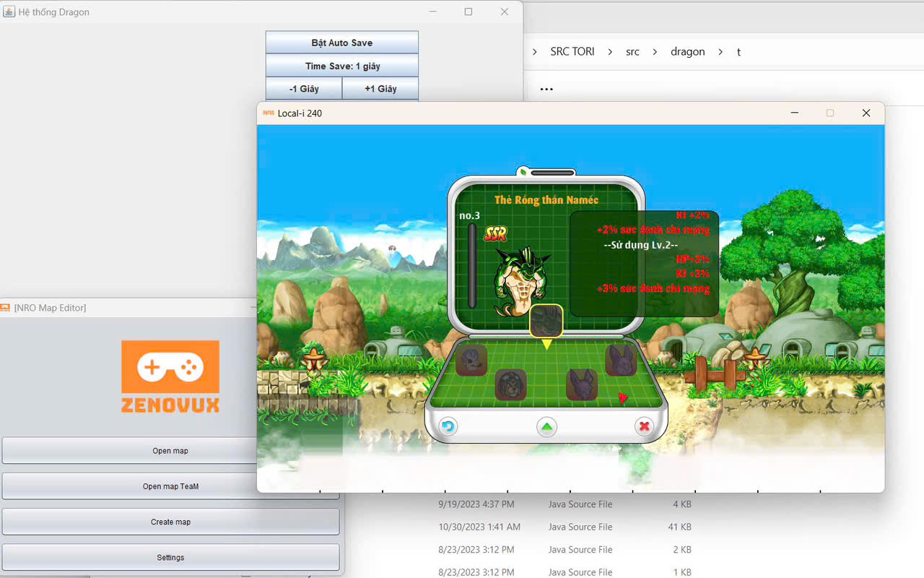Click the Hệ thống Dragon window Java icon
This screenshot has width=924, height=578.
[9, 12]
